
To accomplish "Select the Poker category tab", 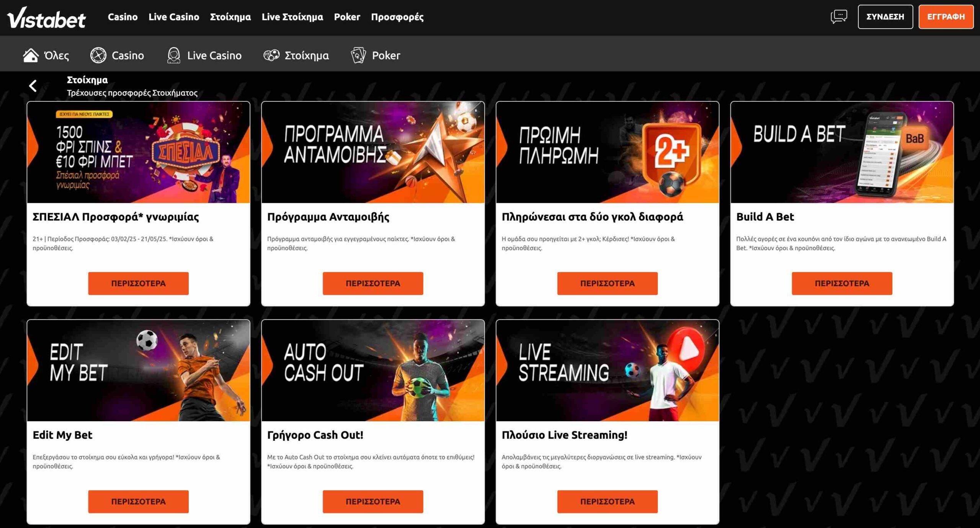I will 376,55.
